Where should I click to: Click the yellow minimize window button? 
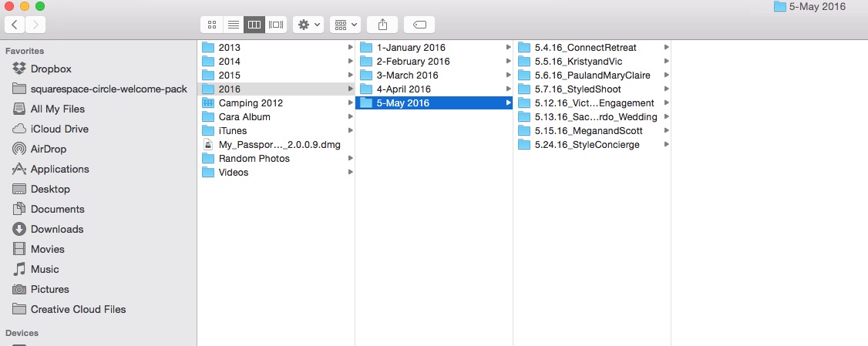25,7
